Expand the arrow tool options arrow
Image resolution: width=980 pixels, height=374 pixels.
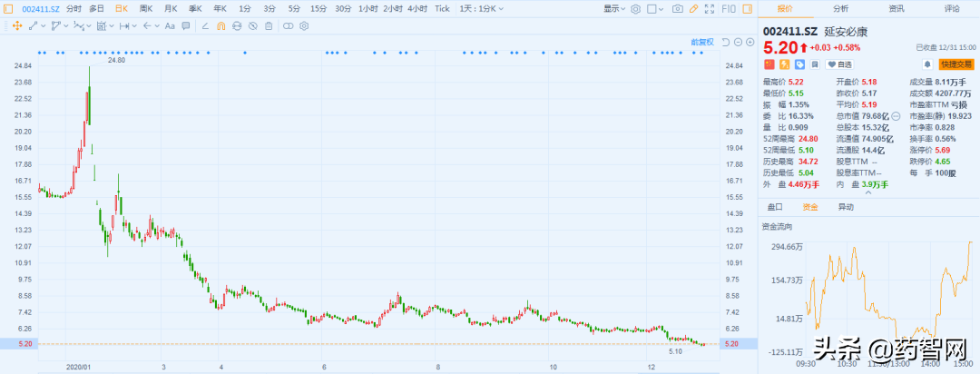click(158, 25)
